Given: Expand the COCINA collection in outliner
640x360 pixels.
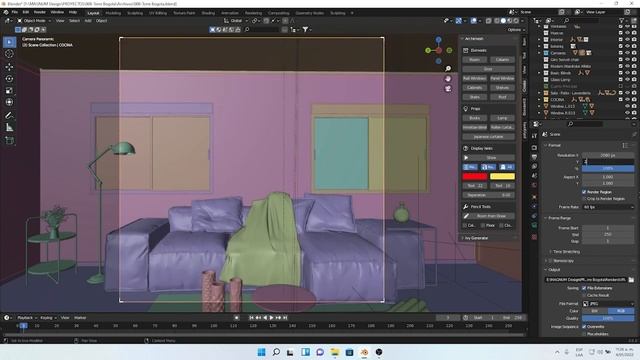Looking at the screenshot, I should 539,100.
